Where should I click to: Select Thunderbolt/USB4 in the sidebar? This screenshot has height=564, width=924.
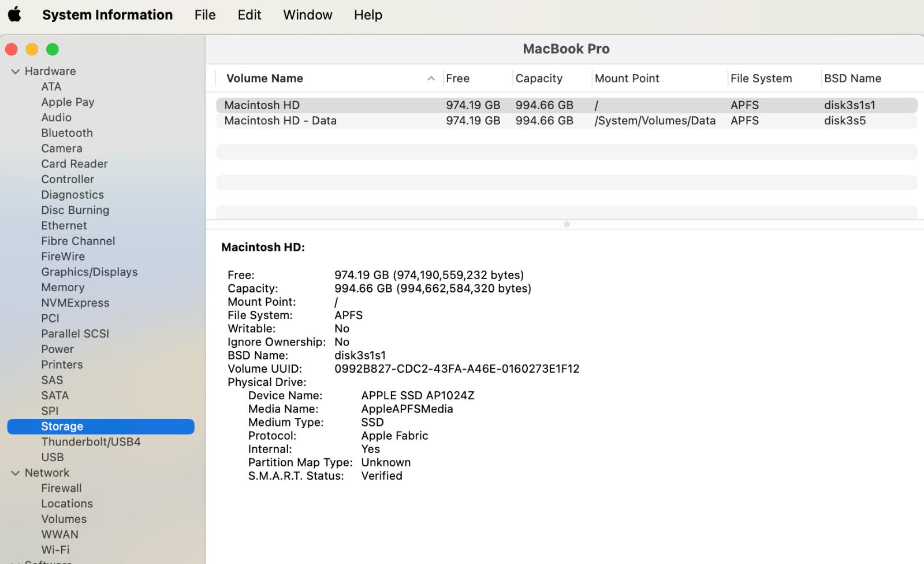(91, 442)
